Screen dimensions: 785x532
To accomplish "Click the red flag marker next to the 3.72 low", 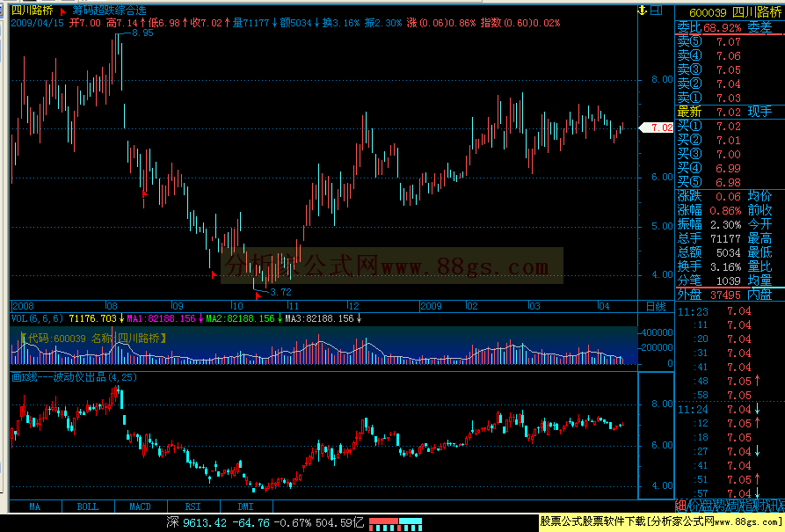I will 258,295.
